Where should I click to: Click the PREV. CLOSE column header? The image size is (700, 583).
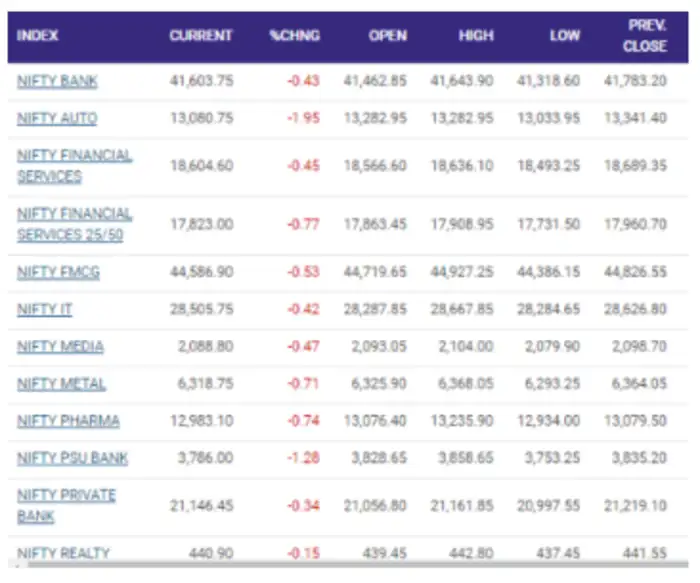click(645, 36)
